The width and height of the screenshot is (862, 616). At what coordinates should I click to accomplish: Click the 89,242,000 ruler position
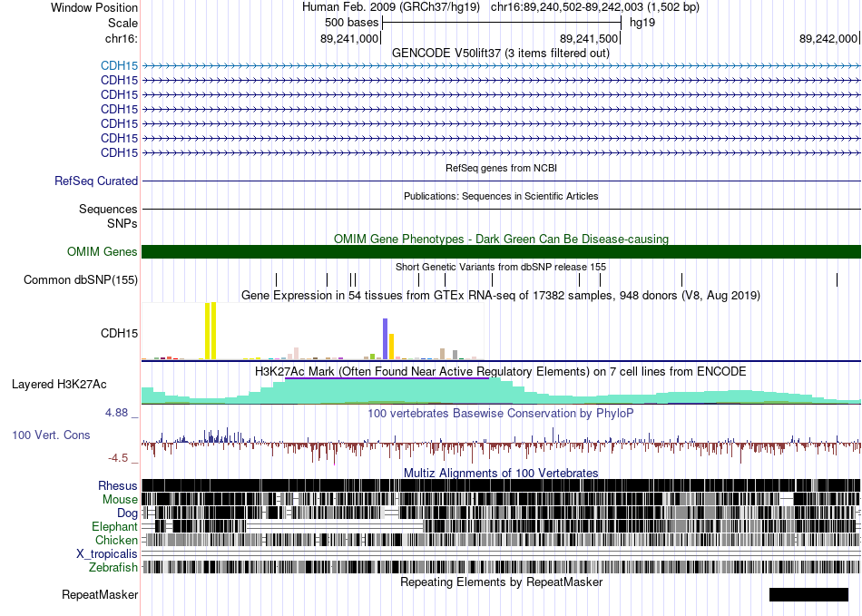pyautogui.click(x=828, y=38)
